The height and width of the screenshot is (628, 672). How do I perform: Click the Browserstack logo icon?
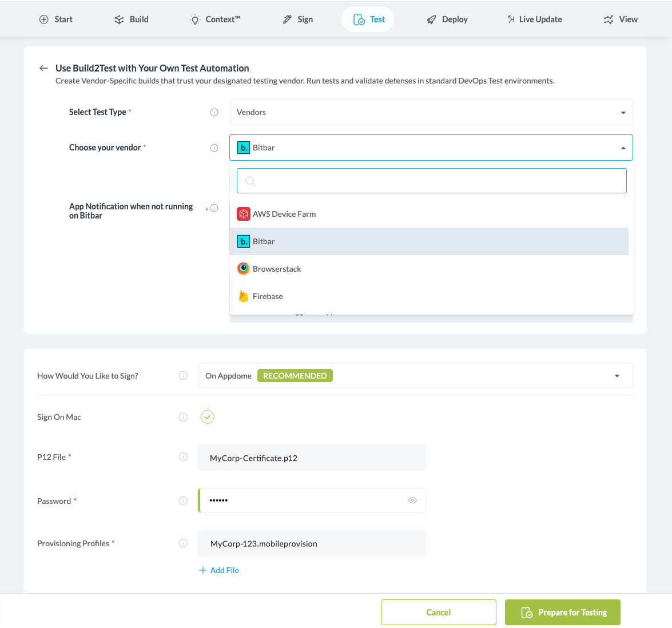click(x=244, y=269)
